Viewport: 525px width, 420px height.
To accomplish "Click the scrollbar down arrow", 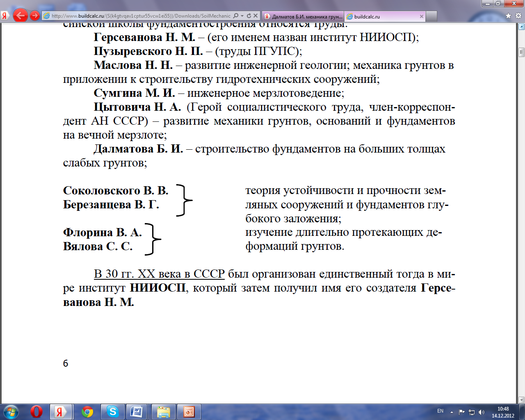I will pyautogui.click(x=521, y=399).
